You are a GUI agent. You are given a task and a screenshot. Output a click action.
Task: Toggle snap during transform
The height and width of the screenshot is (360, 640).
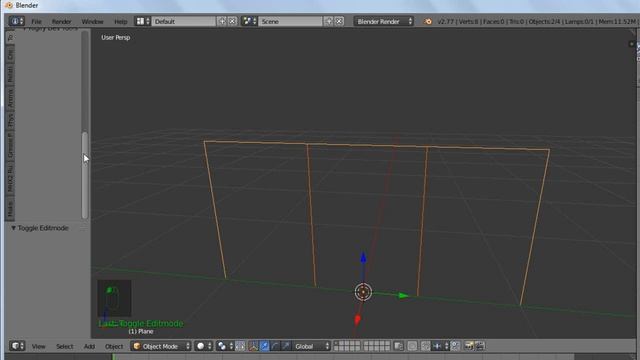(x=425, y=346)
